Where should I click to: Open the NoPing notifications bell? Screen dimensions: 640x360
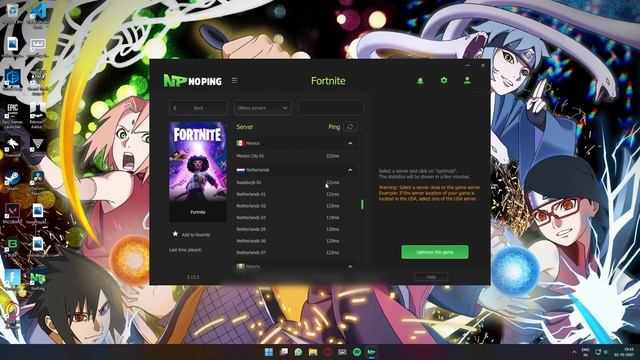[420, 81]
